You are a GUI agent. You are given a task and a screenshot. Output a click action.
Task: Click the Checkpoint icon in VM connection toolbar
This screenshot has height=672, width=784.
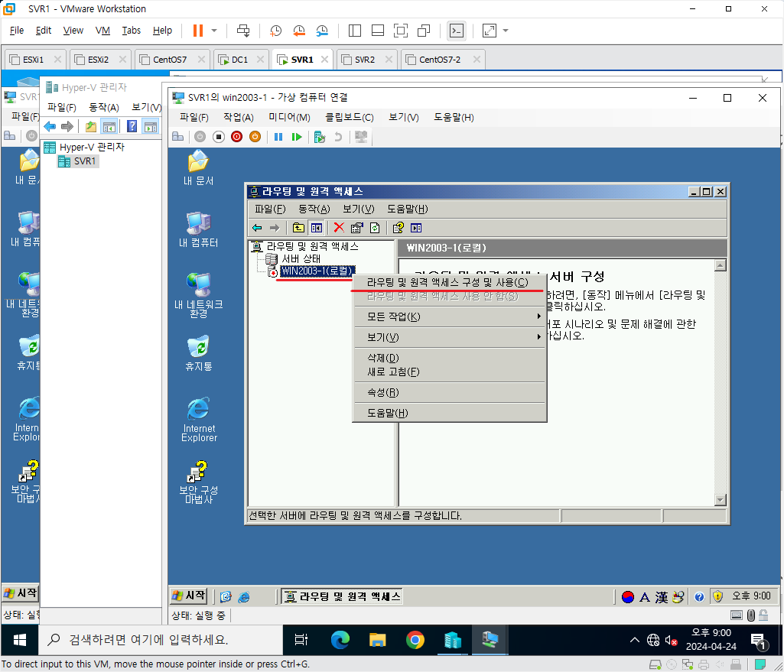pyautogui.click(x=320, y=137)
